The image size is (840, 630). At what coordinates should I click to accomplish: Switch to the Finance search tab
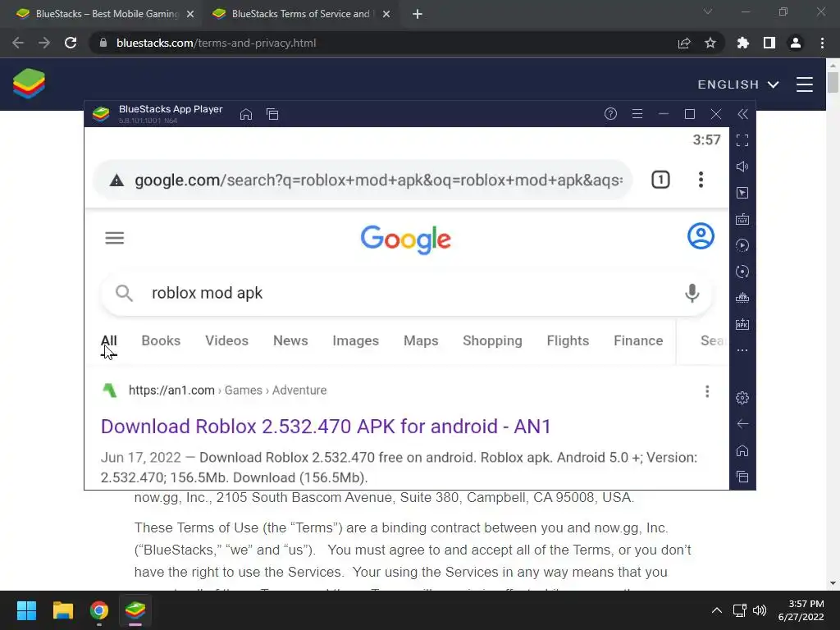point(638,340)
